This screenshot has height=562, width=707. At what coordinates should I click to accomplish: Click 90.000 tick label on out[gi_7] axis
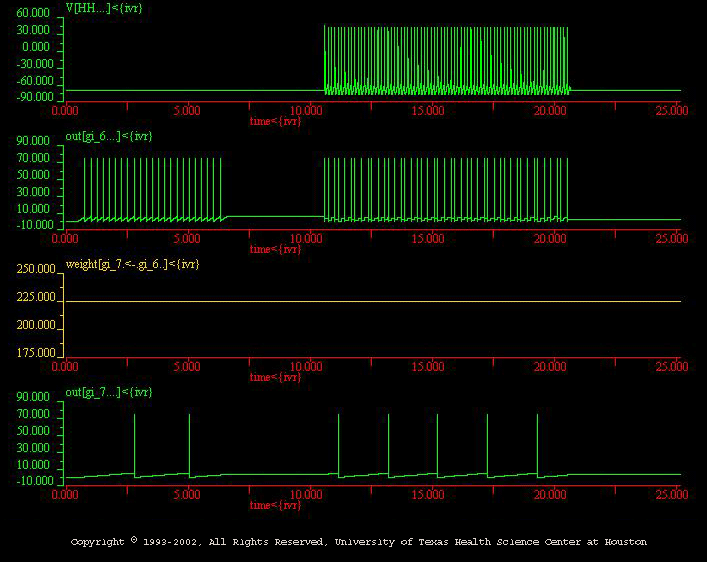33,397
